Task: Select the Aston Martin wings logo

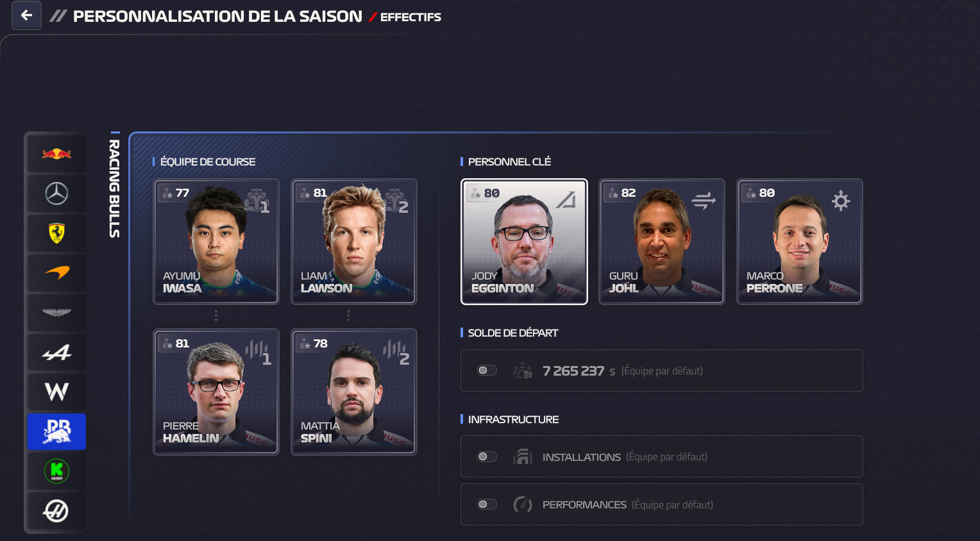Action: click(56, 313)
